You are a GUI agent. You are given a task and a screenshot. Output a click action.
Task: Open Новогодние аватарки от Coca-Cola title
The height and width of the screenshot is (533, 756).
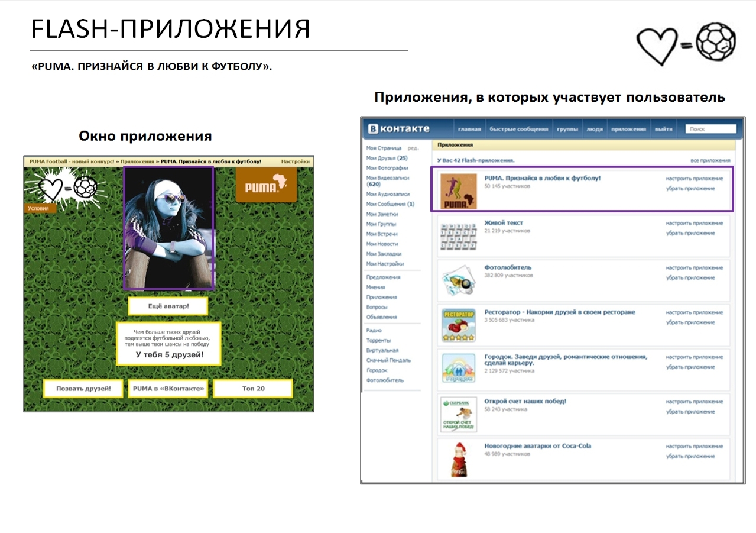[x=537, y=445]
